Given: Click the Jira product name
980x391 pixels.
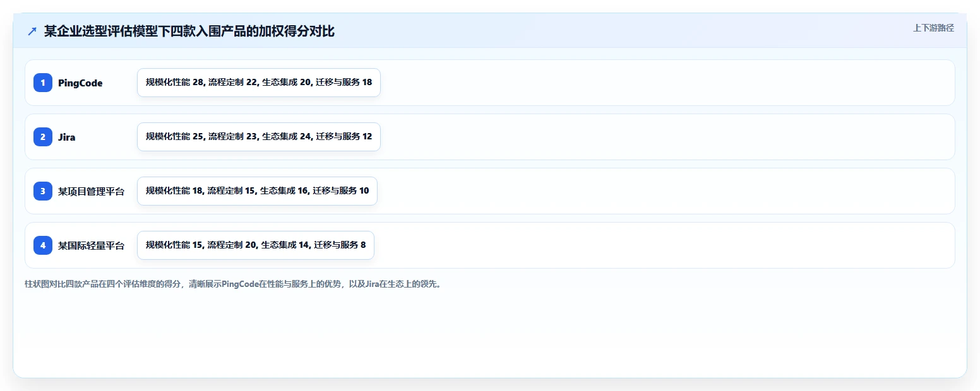Looking at the screenshot, I should tap(66, 137).
